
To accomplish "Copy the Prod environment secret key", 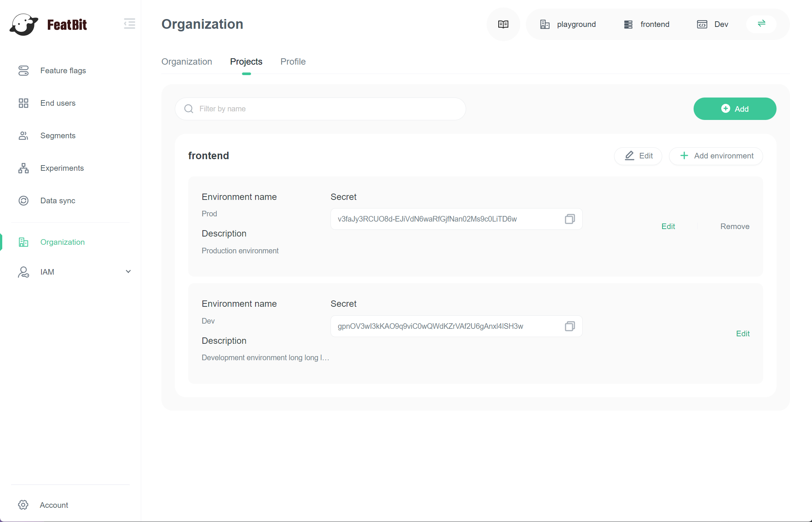I will pyautogui.click(x=570, y=219).
